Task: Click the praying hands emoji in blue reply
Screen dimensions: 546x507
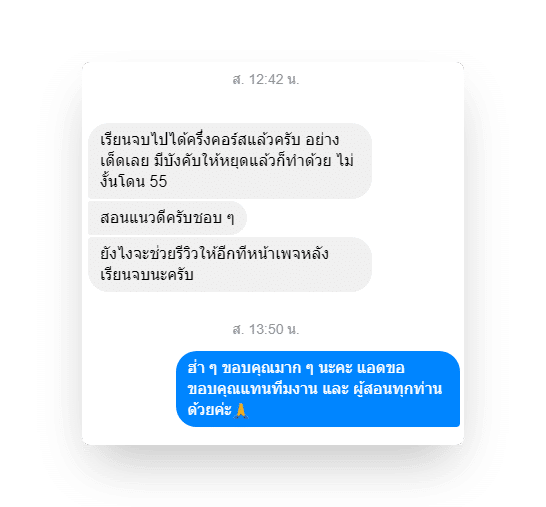Action: click(x=241, y=411)
